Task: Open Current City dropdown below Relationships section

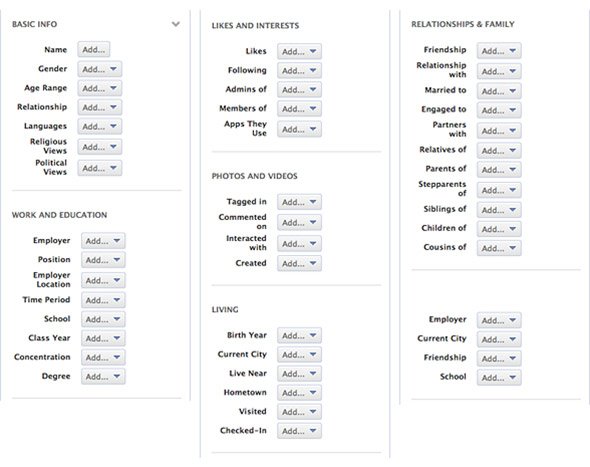Action: tap(499, 339)
